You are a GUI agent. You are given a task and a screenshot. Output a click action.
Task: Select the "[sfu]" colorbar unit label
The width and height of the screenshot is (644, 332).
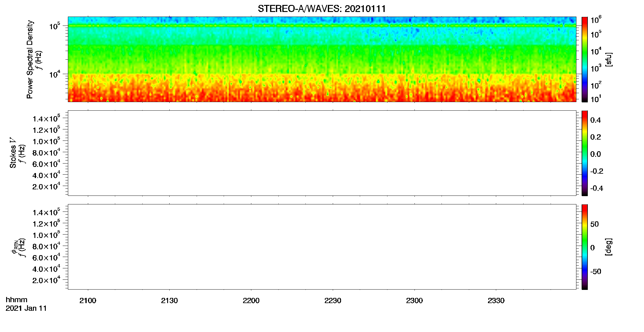pyautogui.click(x=609, y=59)
